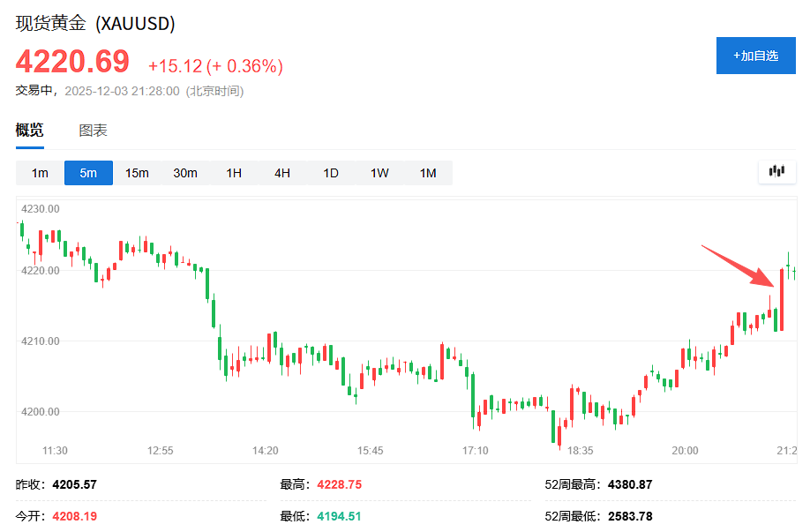Viewport: 810px width, 532px height.
Task: Switch chart to daily 1D view
Action: 330,173
